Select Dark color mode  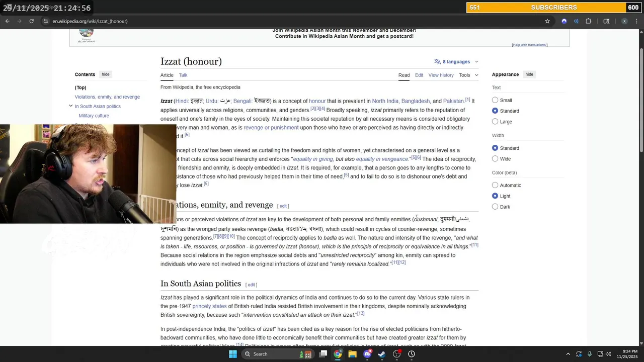pos(495,207)
